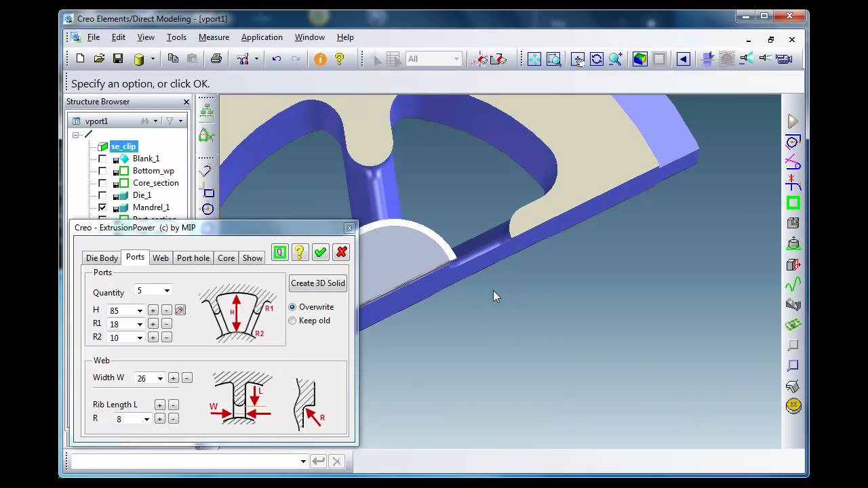The image size is (868, 488).
Task: Open the H value dropdown
Action: [x=140, y=310]
